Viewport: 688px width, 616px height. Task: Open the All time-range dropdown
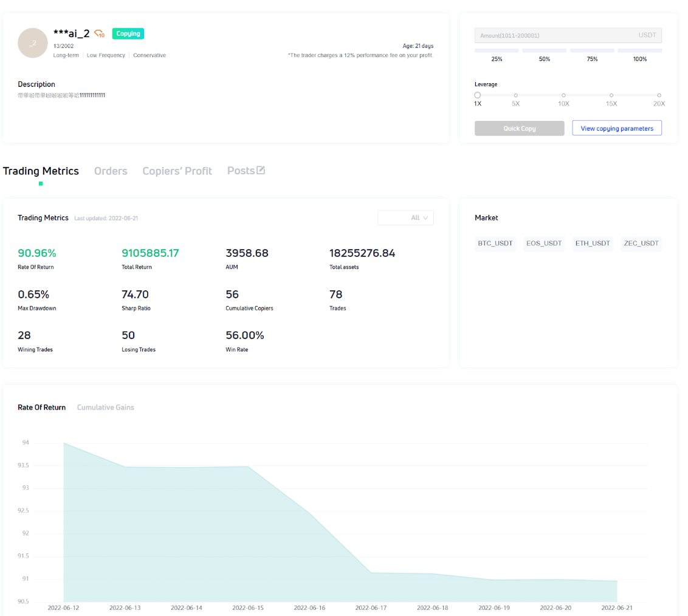pos(405,217)
